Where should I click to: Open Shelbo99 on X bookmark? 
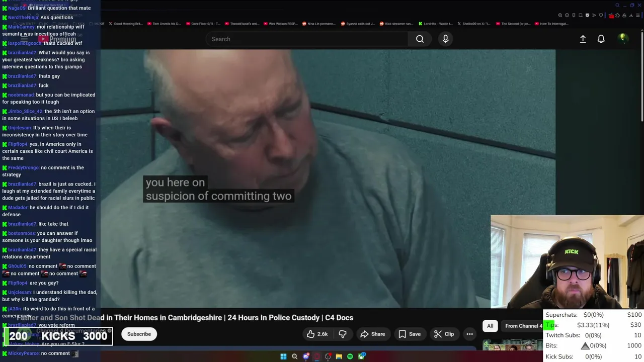click(x=473, y=24)
